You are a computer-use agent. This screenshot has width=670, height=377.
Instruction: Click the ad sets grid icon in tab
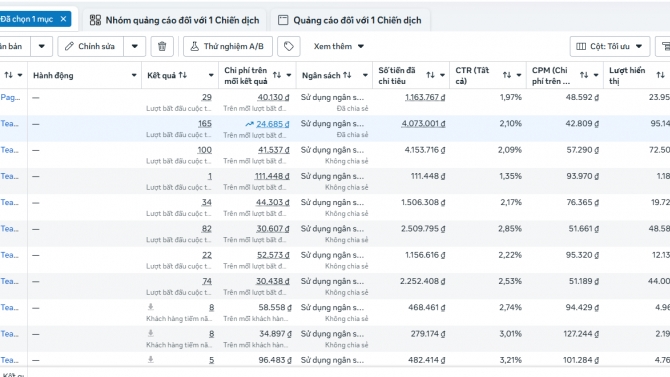click(x=95, y=20)
